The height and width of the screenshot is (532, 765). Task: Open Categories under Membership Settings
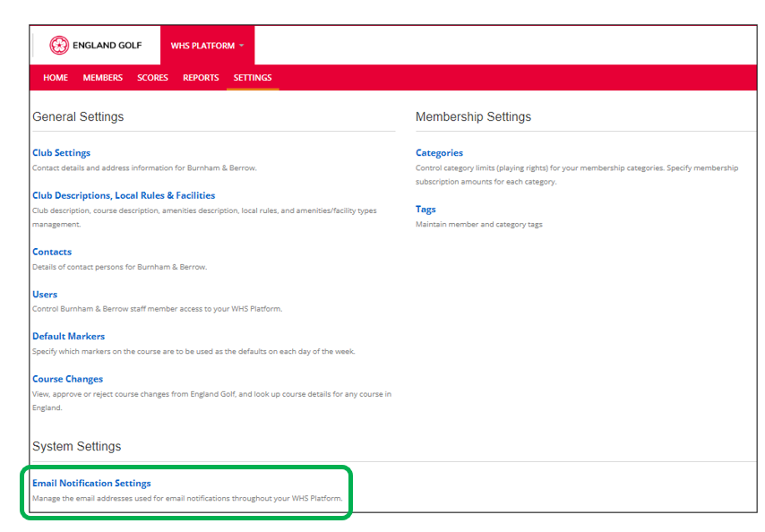click(439, 152)
